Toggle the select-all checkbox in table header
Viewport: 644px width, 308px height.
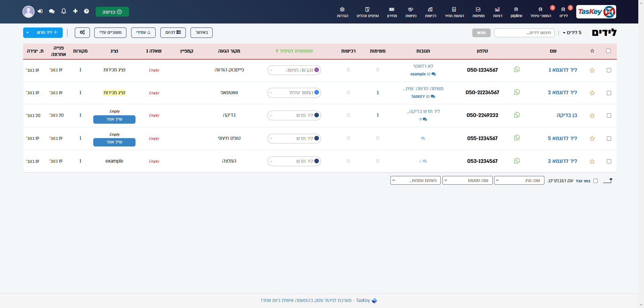click(608, 51)
